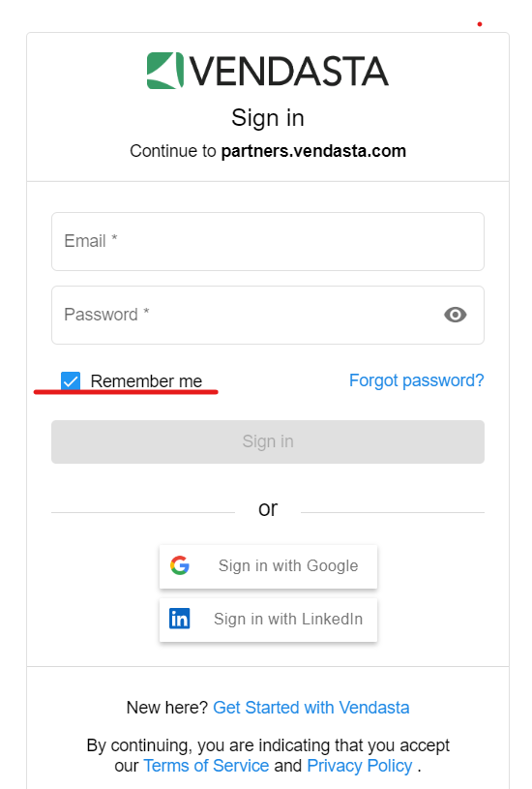Screen dimensions: 532x789
Task: Click the Remember me label text
Action: 146,380
